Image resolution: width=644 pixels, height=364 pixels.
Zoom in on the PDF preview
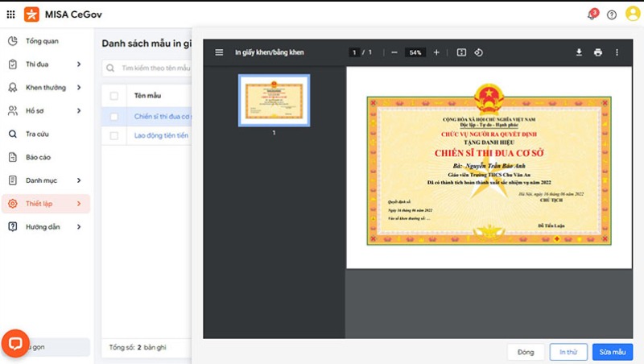[x=436, y=52]
